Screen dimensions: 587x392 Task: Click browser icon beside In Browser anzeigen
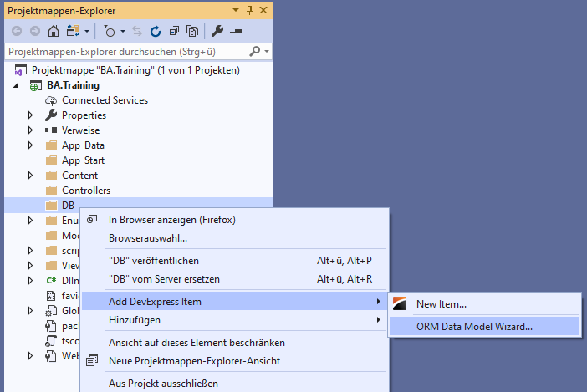92,220
